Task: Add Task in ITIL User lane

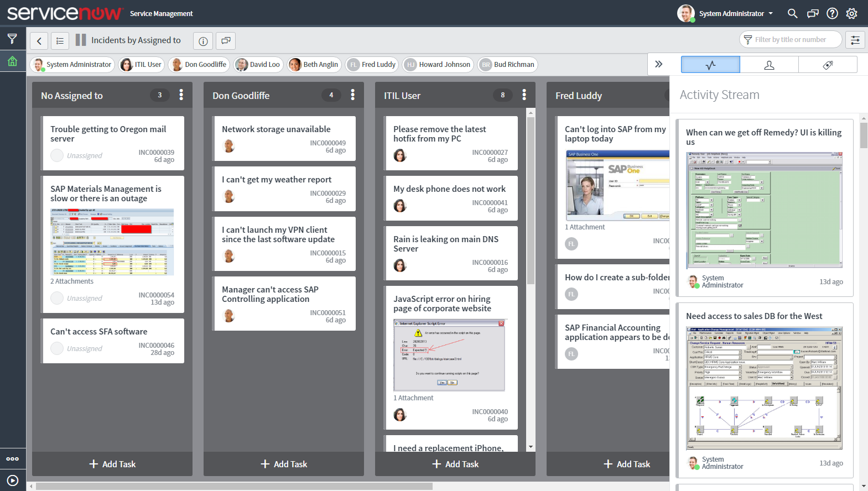Action: (455, 464)
